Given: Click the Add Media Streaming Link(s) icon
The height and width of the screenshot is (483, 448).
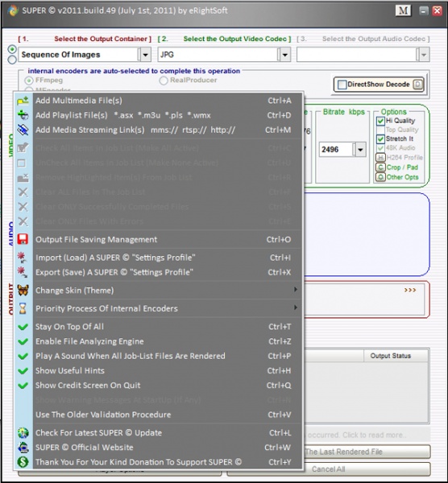Looking at the screenshot, I should coord(23,130).
